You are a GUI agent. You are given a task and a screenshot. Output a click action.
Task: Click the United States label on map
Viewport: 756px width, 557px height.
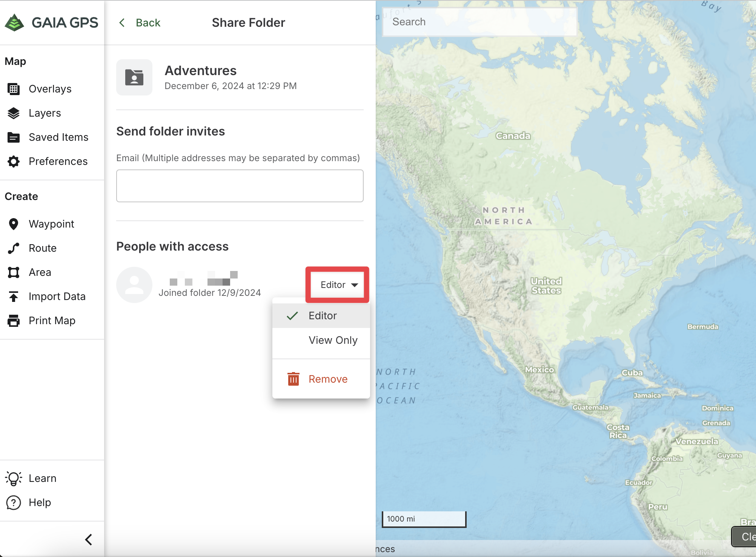pos(546,286)
